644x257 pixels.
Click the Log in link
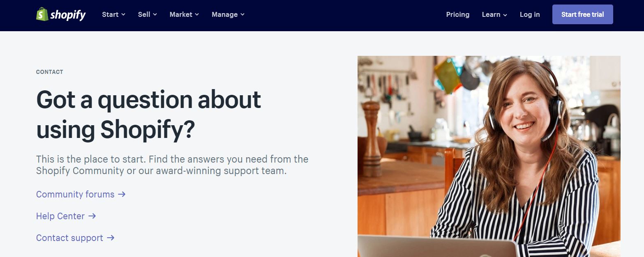[x=530, y=14]
